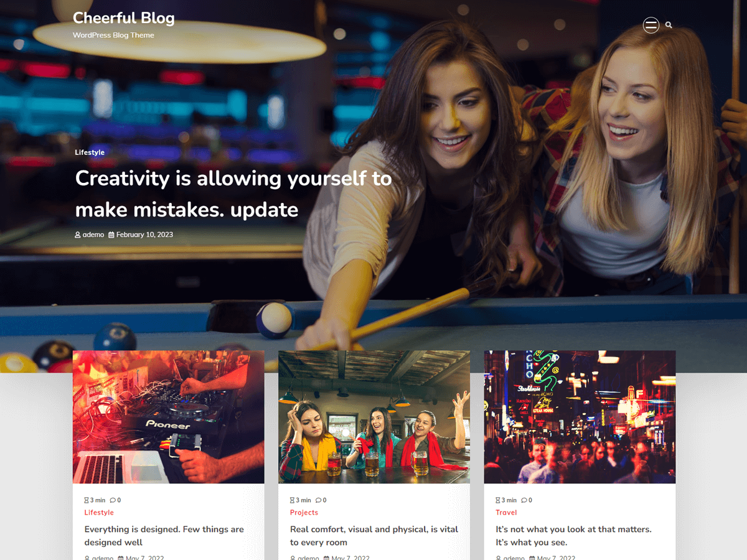
Task: Open the hero post about creativity and mistakes
Action: tap(233, 192)
